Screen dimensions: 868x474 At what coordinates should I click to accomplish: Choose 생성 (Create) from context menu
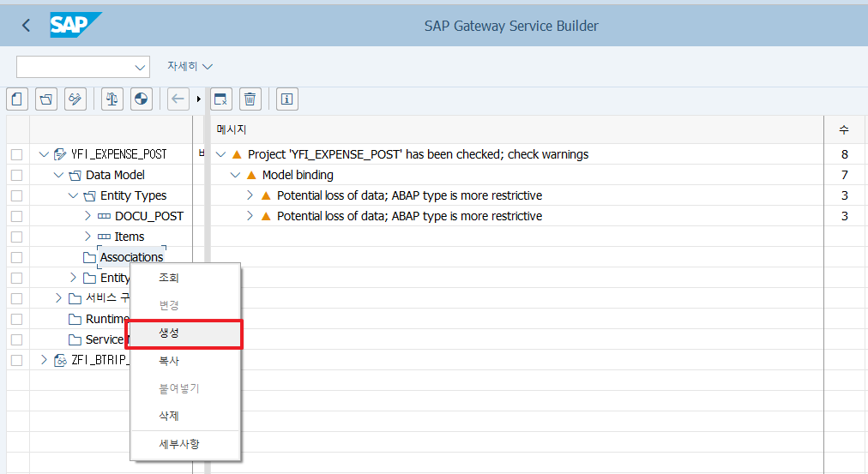pyautogui.click(x=185, y=333)
